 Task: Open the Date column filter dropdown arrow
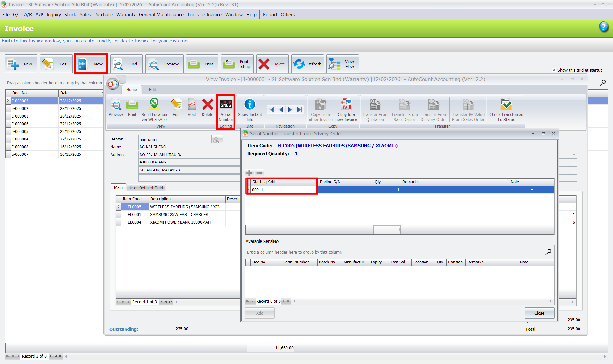click(x=102, y=93)
